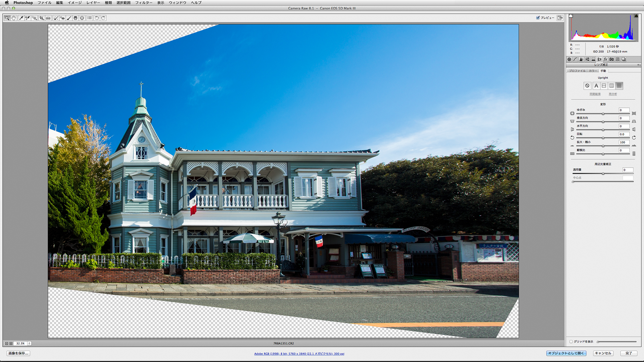Turn off Upright correction
The height and width of the screenshot is (362, 644).
click(587, 86)
